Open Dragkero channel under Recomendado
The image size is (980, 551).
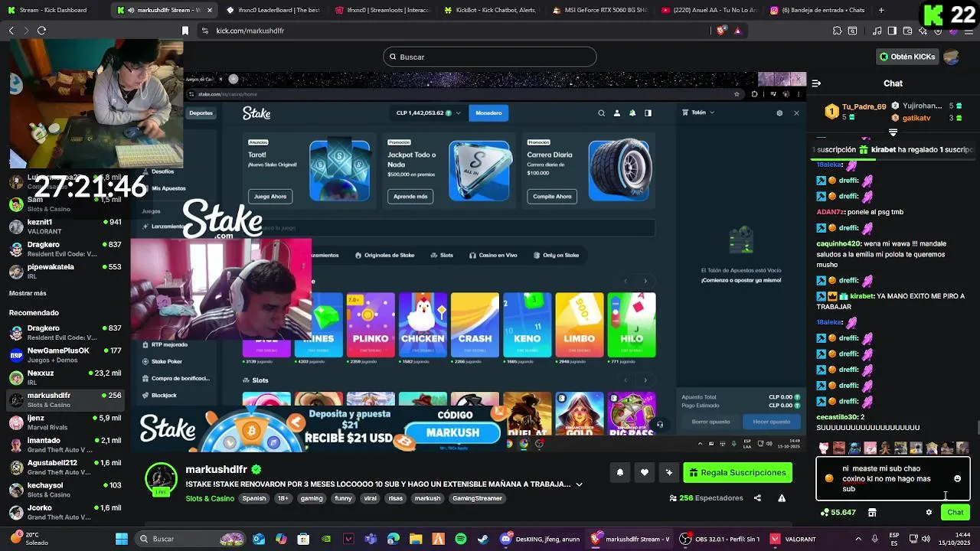click(x=64, y=332)
